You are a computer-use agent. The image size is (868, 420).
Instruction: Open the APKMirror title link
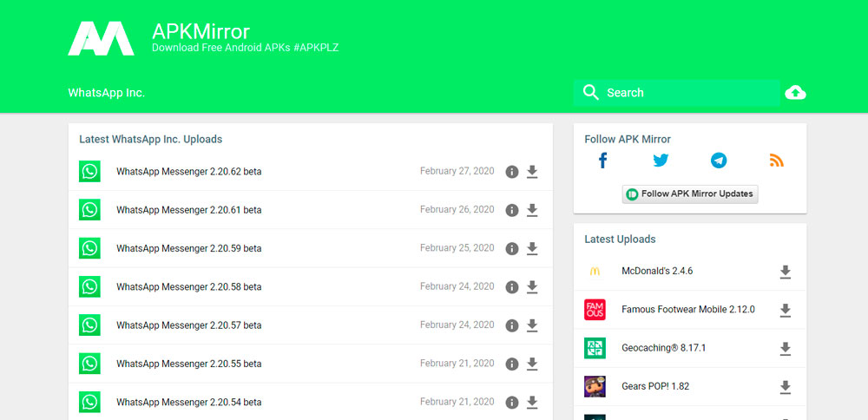pyautogui.click(x=201, y=31)
